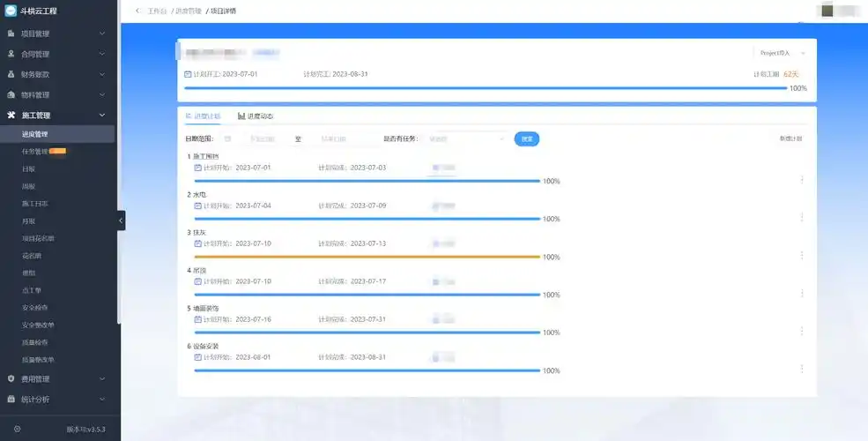Expand the 统计分析 menu chevron
This screenshot has height=441, width=868.
(x=102, y=399)
